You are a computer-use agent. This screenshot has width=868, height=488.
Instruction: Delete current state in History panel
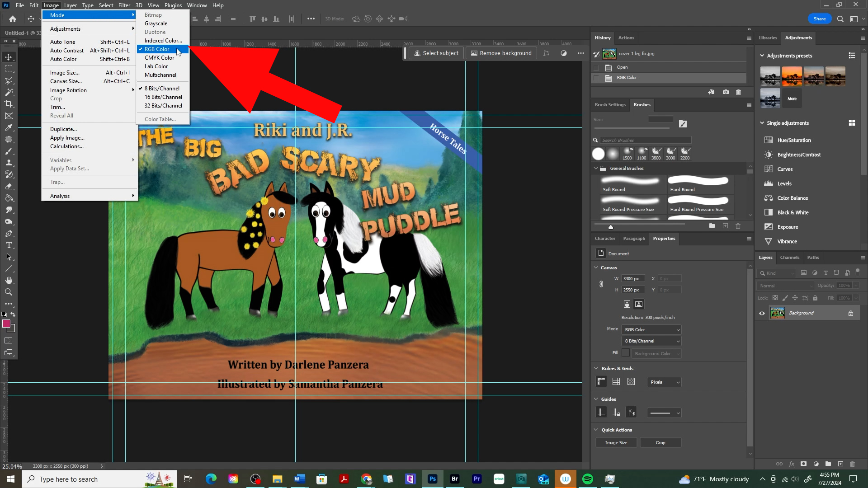coord(738,92)
